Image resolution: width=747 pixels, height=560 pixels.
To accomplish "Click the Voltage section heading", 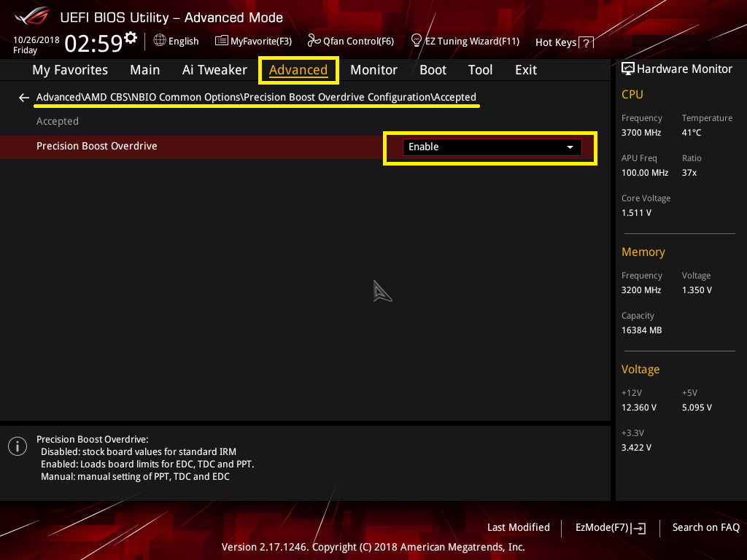I will point(640,370).
